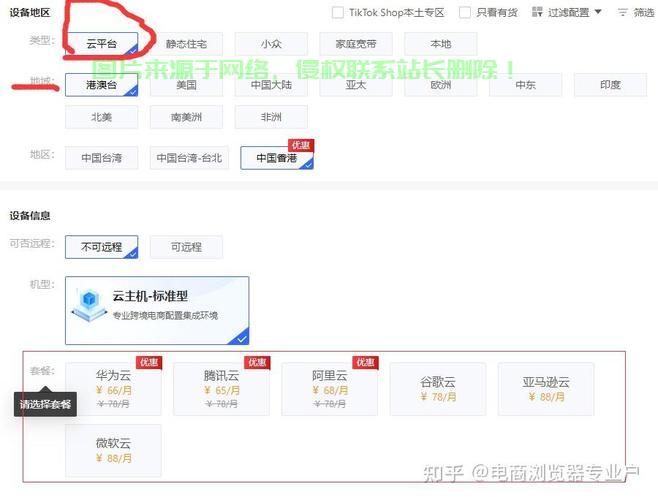Choose 中国大陆 region
The image size is (658, 500).
271,85
